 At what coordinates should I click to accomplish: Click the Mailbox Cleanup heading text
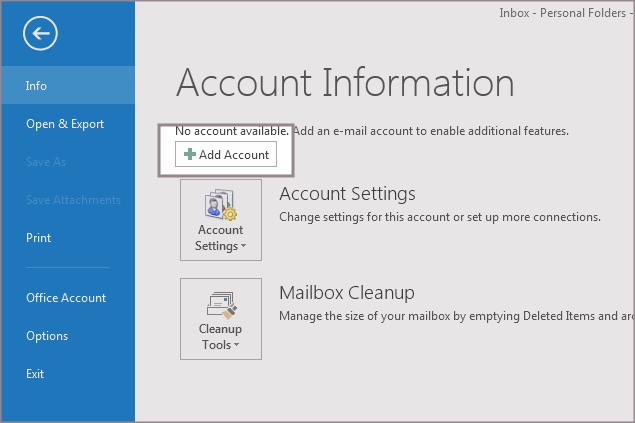[346, 293]
